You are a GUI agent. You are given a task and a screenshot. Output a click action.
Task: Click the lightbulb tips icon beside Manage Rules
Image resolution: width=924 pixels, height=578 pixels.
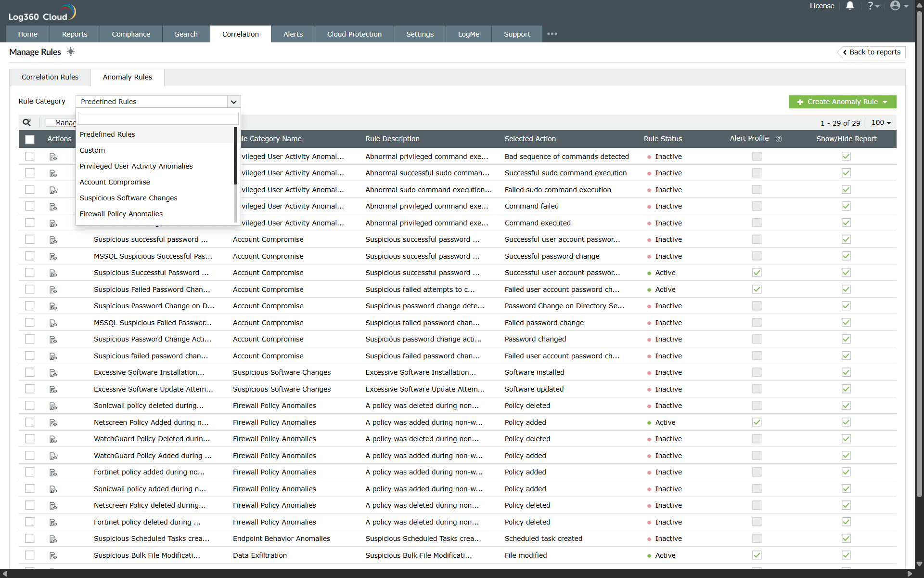71,52
